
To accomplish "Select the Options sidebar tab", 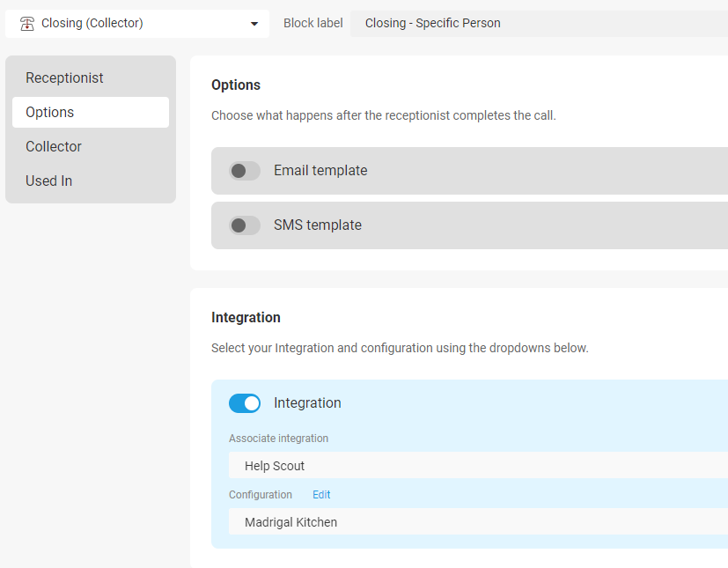I will (91, 113).
